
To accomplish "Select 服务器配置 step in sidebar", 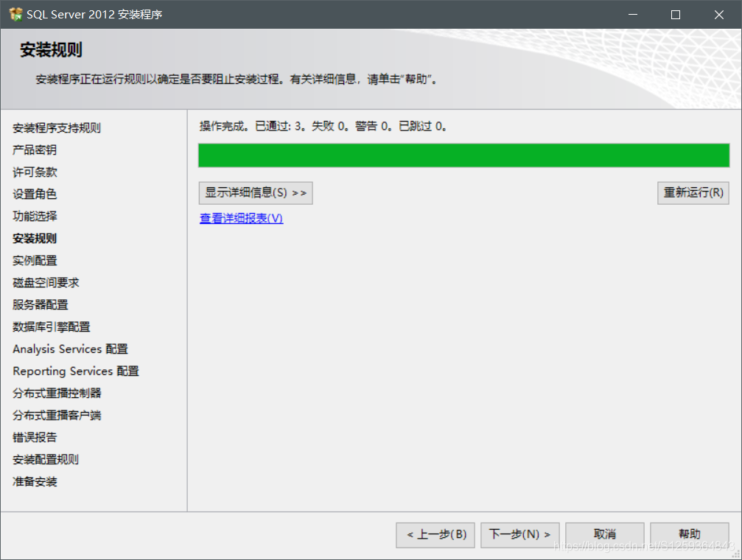I will [41, 305].
